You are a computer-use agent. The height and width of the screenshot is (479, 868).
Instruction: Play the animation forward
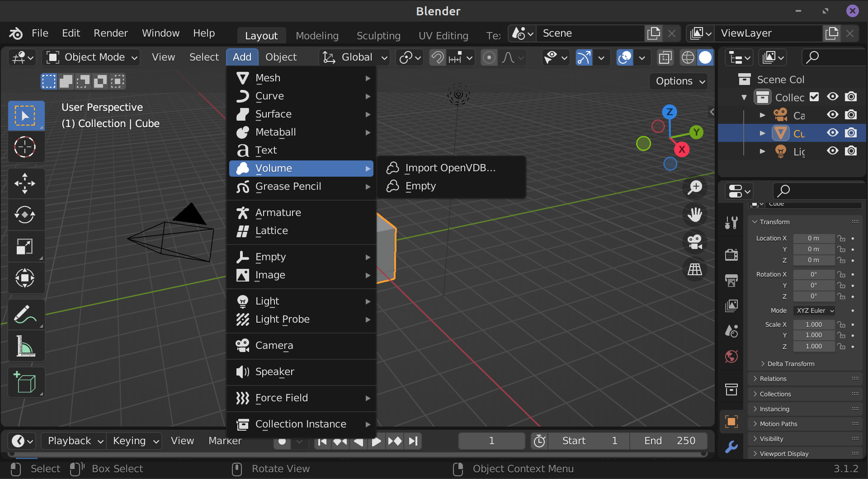(376, 441)
